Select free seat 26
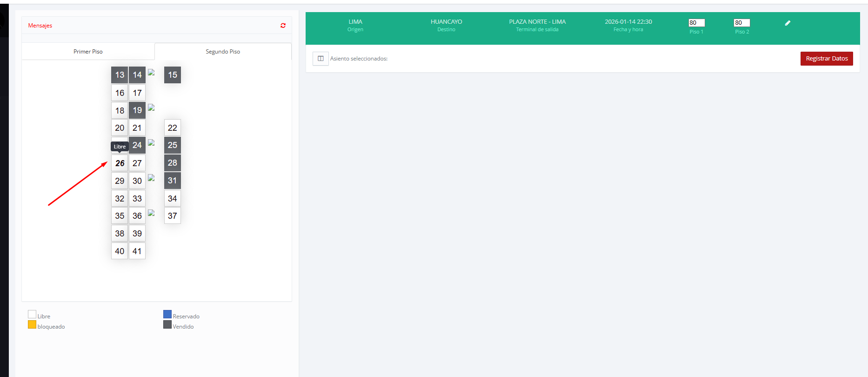The width and height of the screenshot is (868, 377). point(120,163)
